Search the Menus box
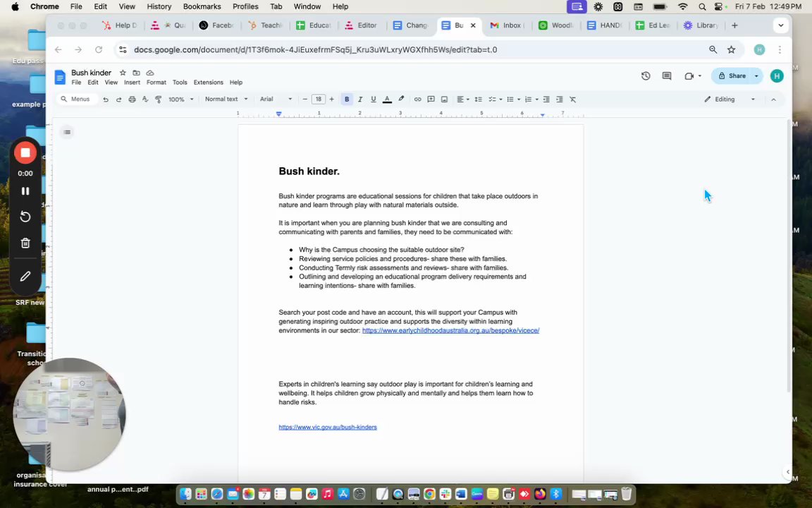The image size is (812, 508). (x=78, y=99)
